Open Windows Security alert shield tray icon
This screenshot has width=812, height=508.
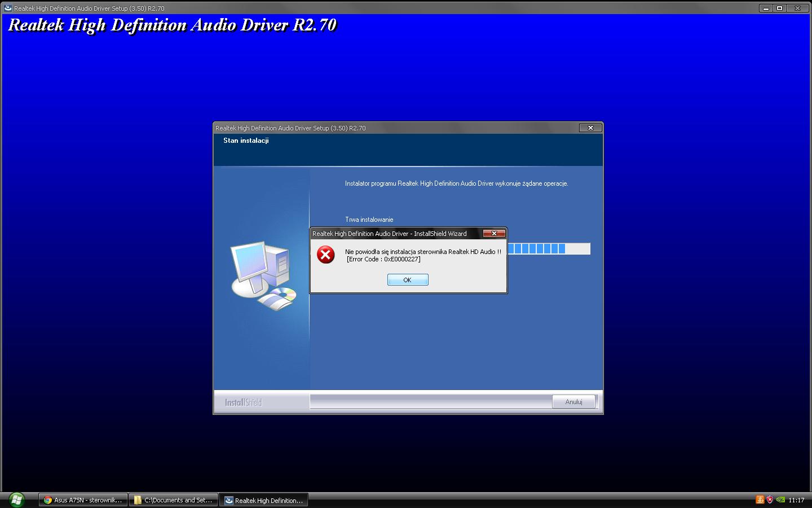770,500
